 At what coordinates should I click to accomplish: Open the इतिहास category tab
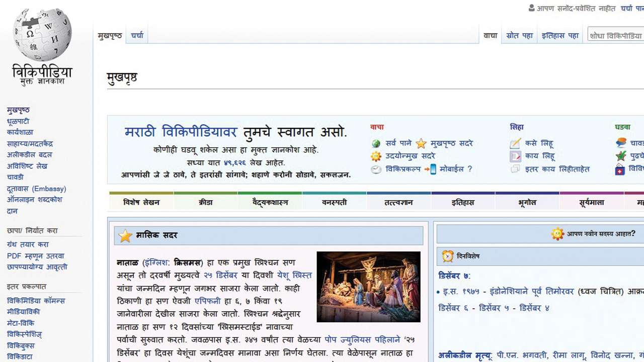pos(463,202)
